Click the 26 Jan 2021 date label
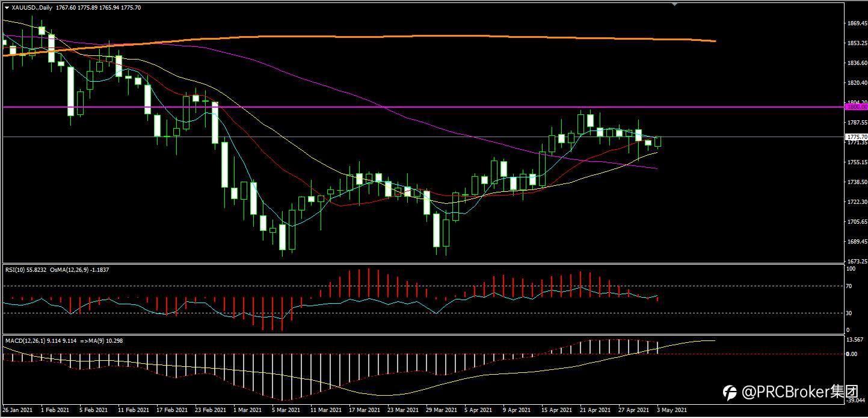This screenshot has width=868, height=418. [x=19, y=410]
